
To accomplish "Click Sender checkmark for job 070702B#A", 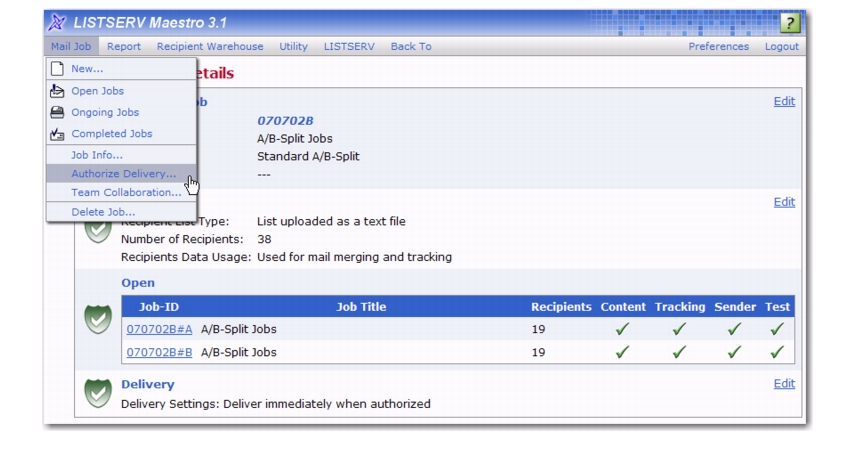I will [x=734, y=329].
